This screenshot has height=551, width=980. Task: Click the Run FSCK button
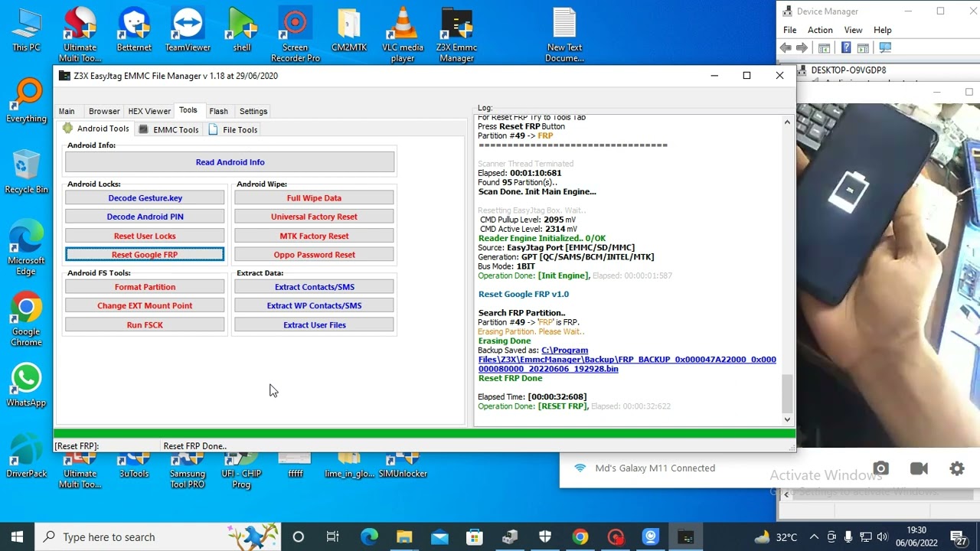tap(145, 324)
